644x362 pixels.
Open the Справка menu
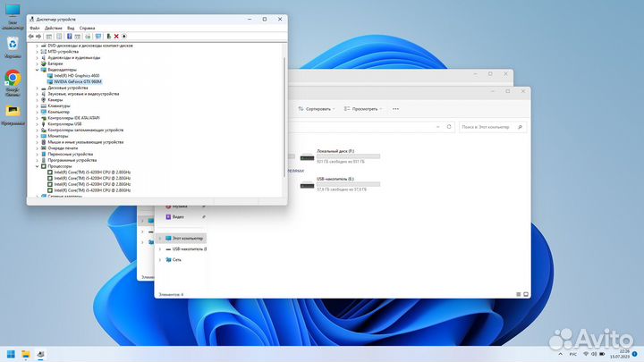click(x=87, y=28)
